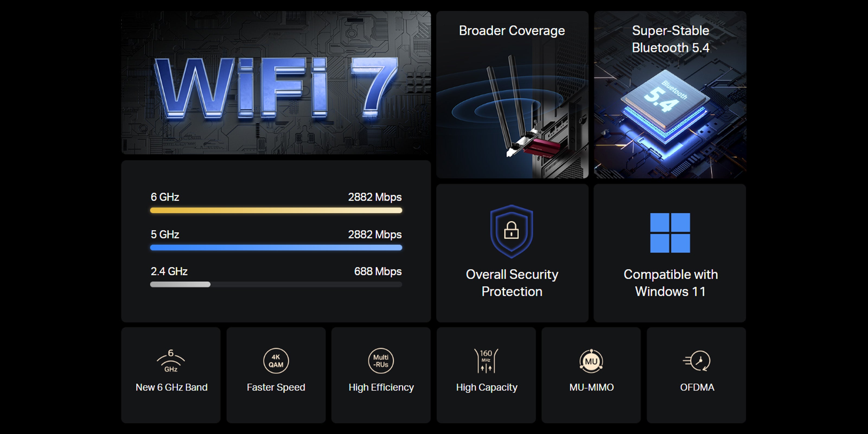Click the WiFi 7 banner image

[276, 83]
